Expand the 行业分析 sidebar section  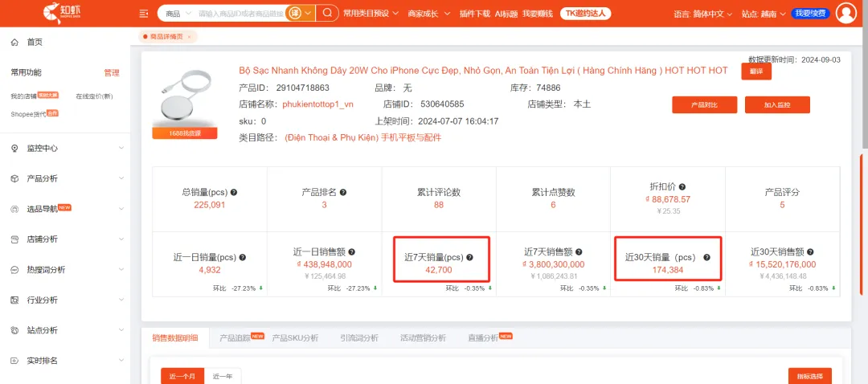click(x=121, y=300)
